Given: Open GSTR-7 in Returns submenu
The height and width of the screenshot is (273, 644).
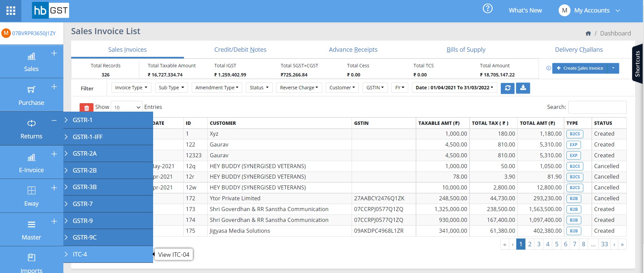Looking at the screenshot, I should pyautogui.click(x=108, y=204).
